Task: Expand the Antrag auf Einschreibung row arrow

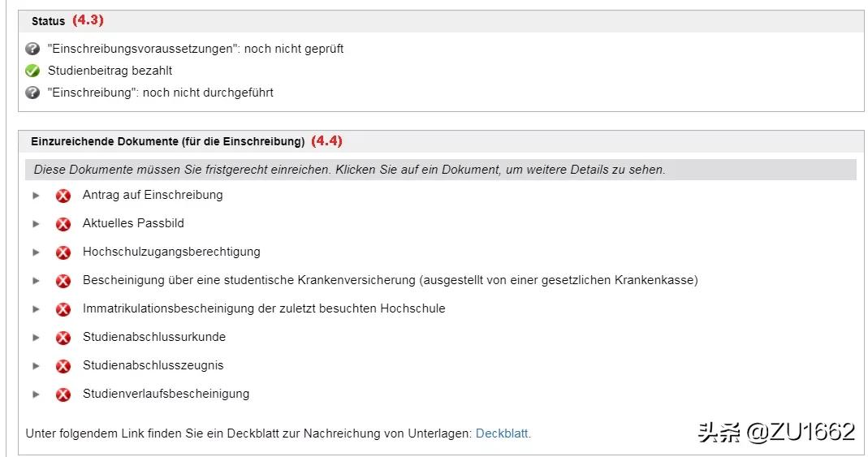Action: 36,196
